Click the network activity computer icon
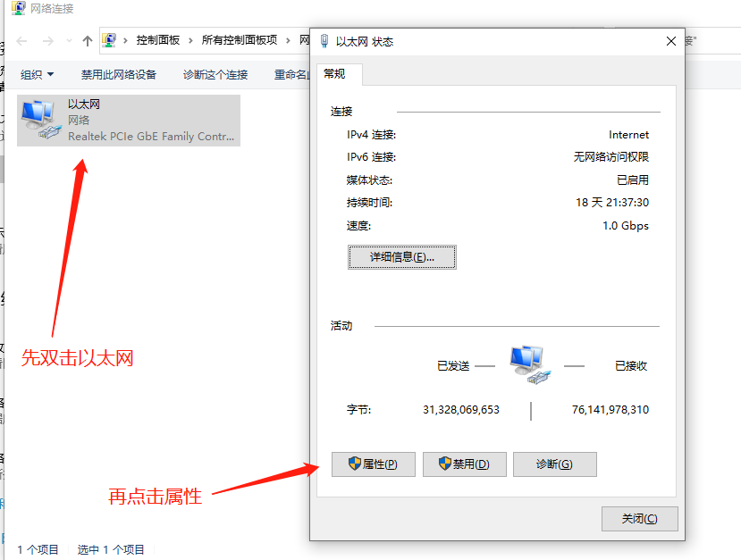741x560 pixels. [530, 365]
